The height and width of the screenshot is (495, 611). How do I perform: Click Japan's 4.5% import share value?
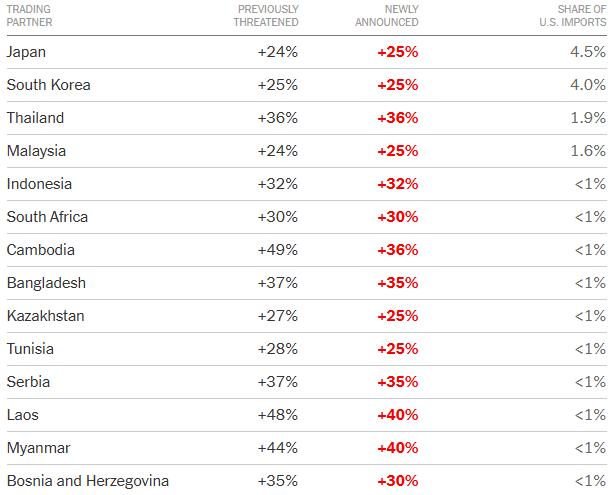coord(588,52)
